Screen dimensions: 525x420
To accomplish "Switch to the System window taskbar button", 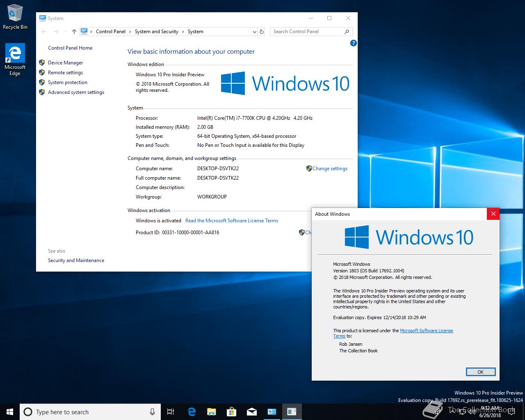I will (x=272, y=412).
